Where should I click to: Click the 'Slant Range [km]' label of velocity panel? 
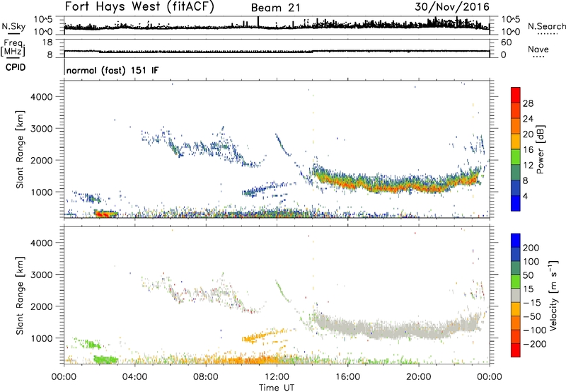[x=20, y=296]
